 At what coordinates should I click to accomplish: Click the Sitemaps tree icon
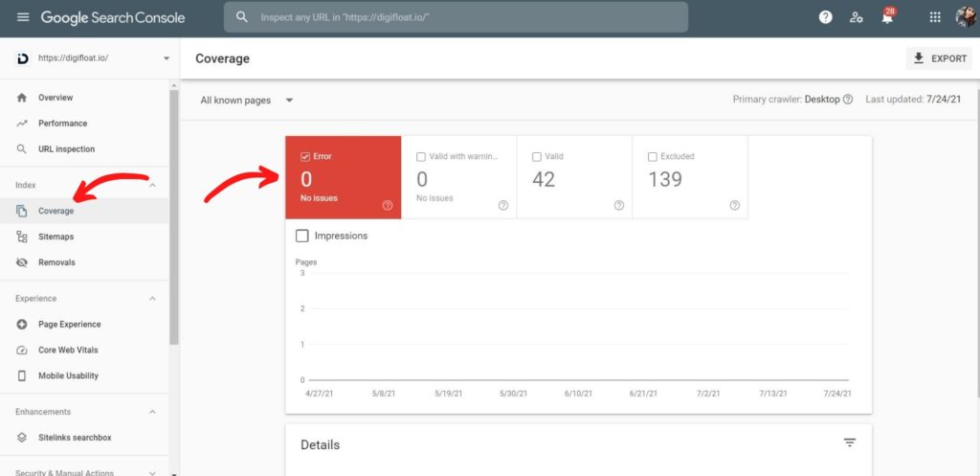[22, 237]
